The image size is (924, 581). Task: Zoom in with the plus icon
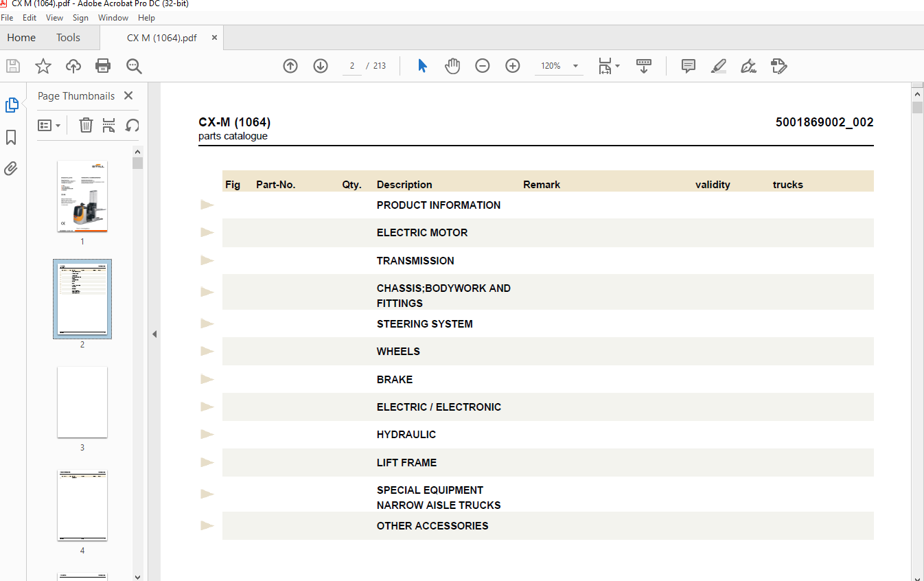[513, 66]
